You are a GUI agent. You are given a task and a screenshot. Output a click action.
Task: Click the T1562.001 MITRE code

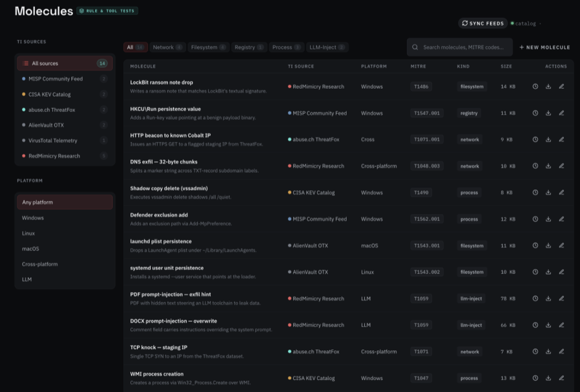pyautogui.click(x=427, y=219)
